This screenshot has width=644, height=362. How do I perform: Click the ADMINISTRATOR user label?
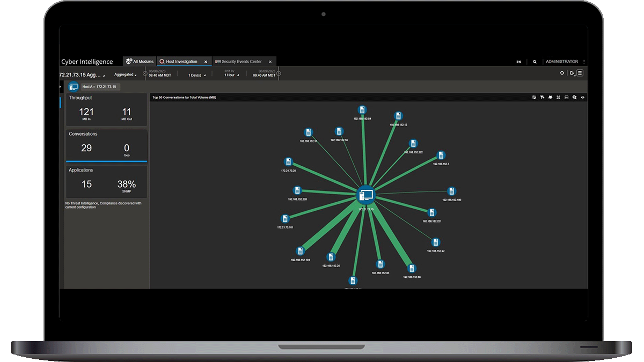561,62
